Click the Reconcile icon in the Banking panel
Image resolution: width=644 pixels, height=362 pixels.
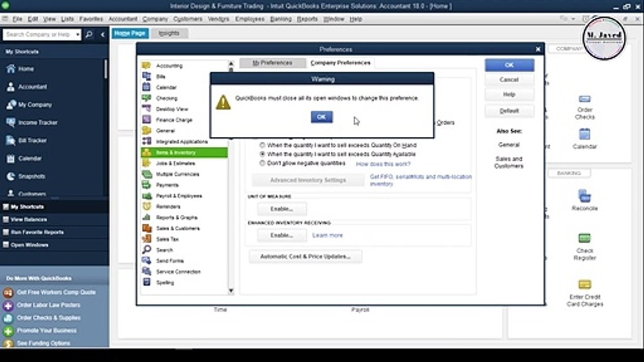click(x=585, y=196)
